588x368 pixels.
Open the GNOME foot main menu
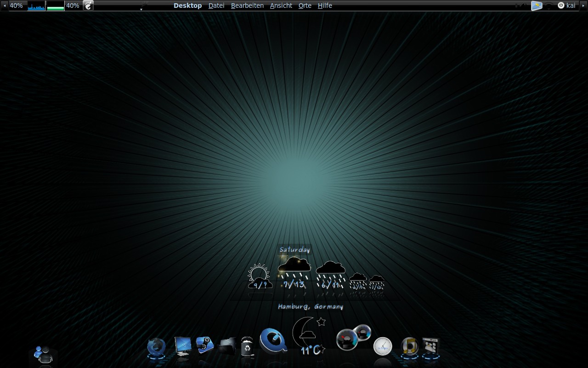pyautogui.click(x=88, y=6)
